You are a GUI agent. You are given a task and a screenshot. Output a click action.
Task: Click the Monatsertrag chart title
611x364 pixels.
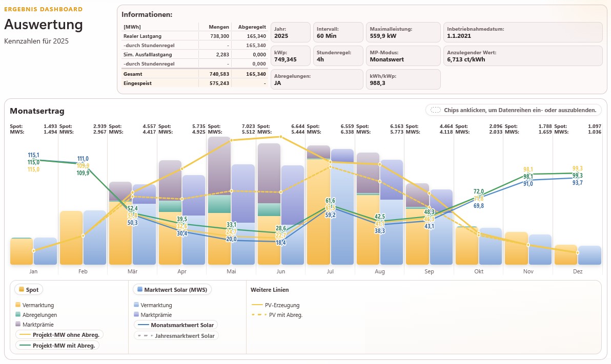[x=37, y=111]
